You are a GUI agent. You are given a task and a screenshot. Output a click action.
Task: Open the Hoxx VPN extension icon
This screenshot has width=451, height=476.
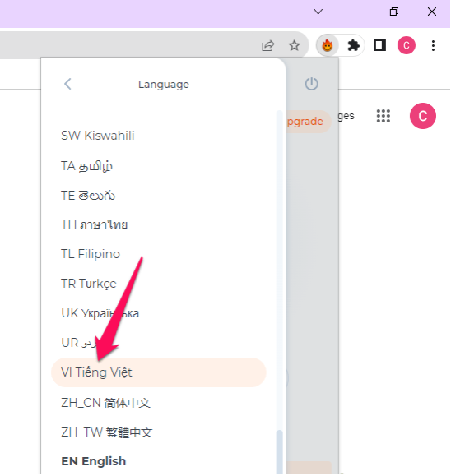coord(328,46)
